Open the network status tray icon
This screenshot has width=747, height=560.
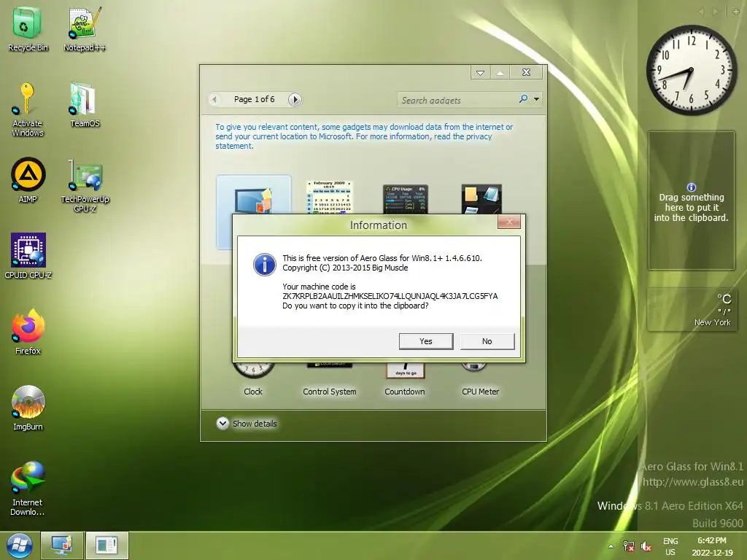[x=628, y=546]
